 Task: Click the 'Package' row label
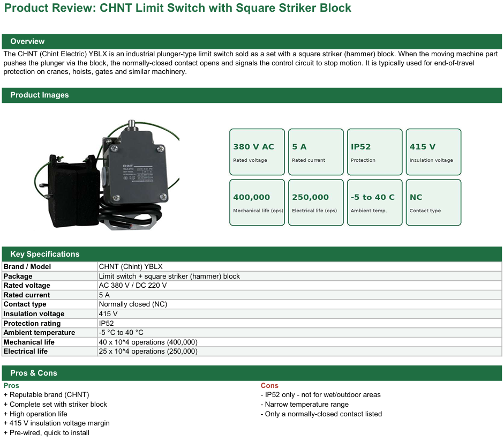[18, 276]
